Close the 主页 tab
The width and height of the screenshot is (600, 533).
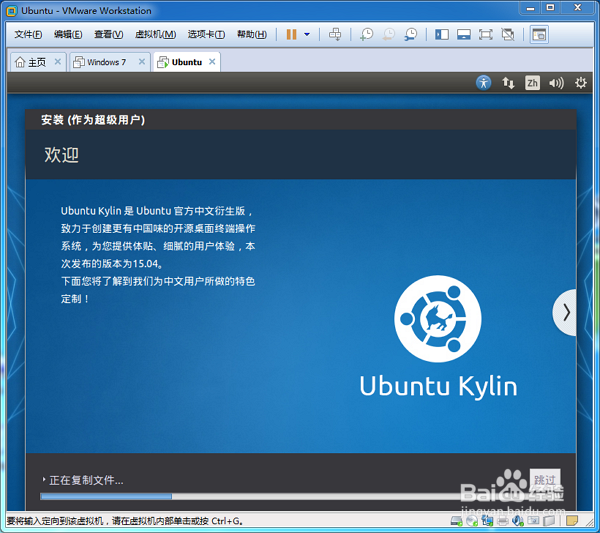click(x=58, y=62)
